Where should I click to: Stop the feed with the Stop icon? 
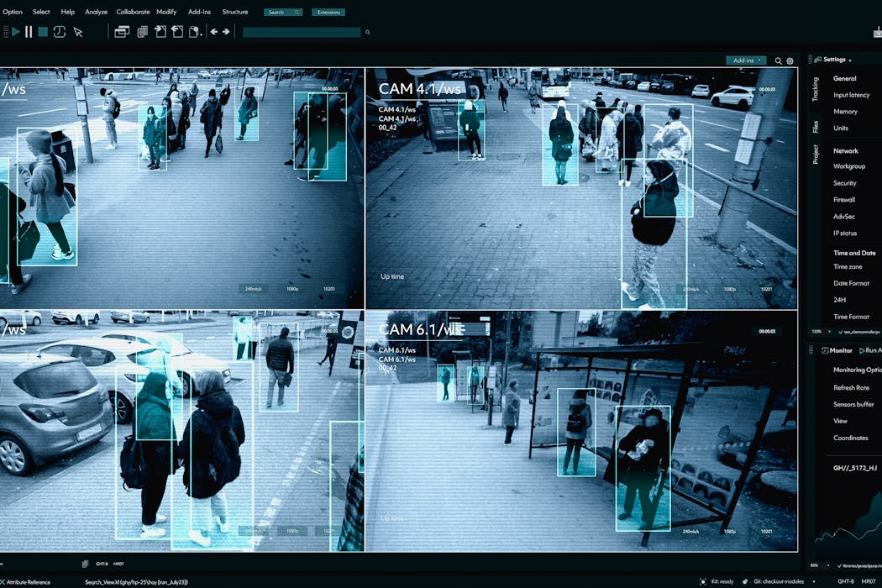tap(42, 31)
